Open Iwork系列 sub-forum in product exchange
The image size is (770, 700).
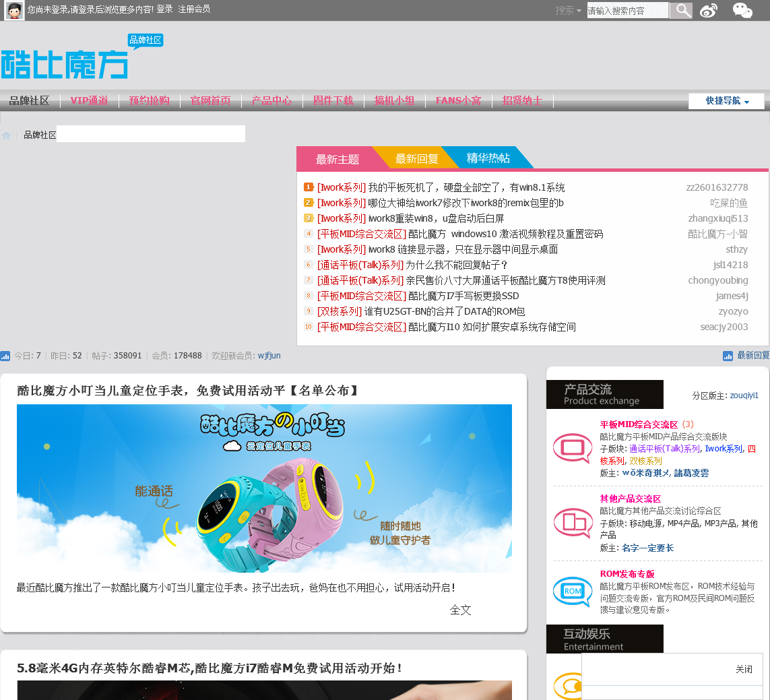(724, 449)
